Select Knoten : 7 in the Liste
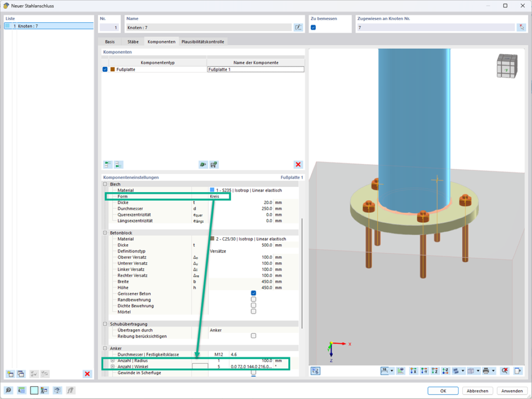Viewport: 532px width, 399px height. click(x=49, y=26)
